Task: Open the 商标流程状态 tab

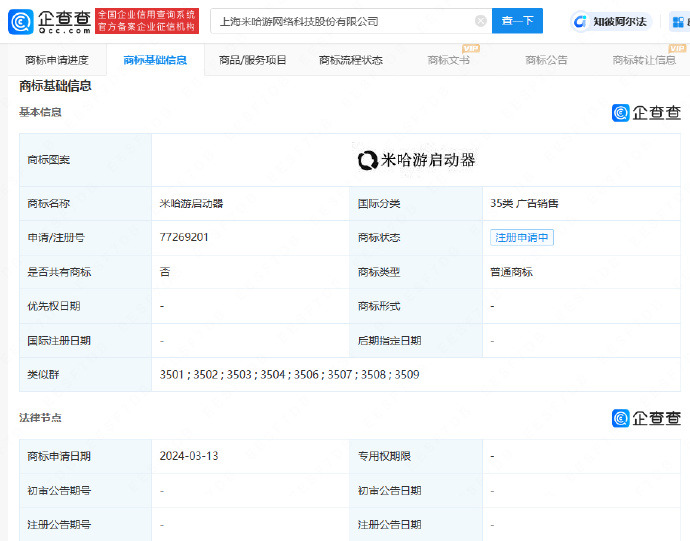Action: [351, 60]
